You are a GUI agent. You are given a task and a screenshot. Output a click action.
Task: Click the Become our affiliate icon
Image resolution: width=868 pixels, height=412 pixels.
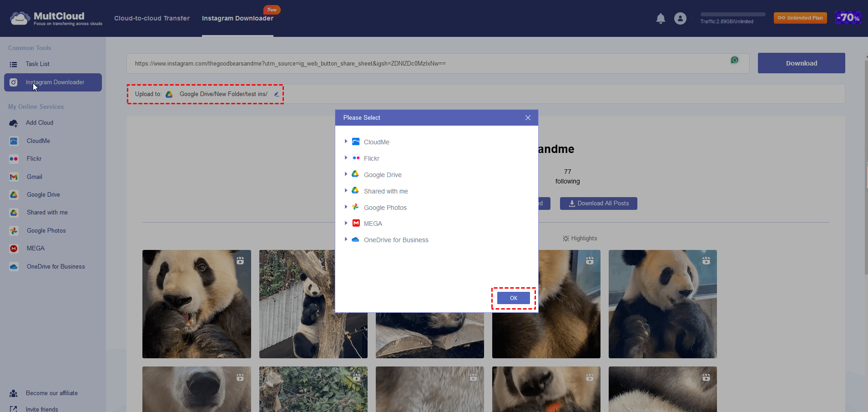(14, 393)
